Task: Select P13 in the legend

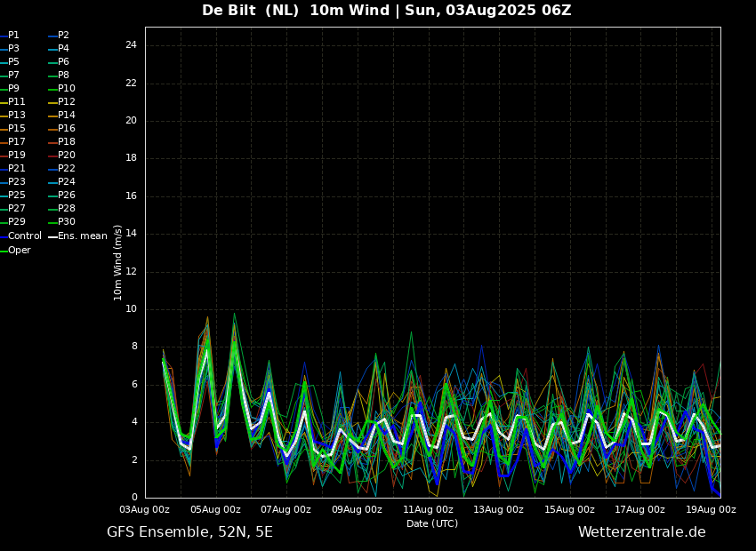Action: (16, 116)
